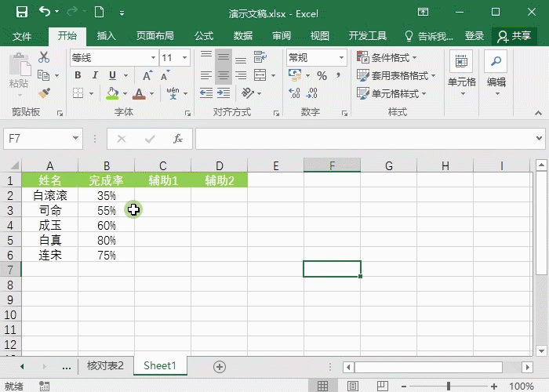Click the text orientation icon
The image size is (549, 392).
tap(248, 93)
